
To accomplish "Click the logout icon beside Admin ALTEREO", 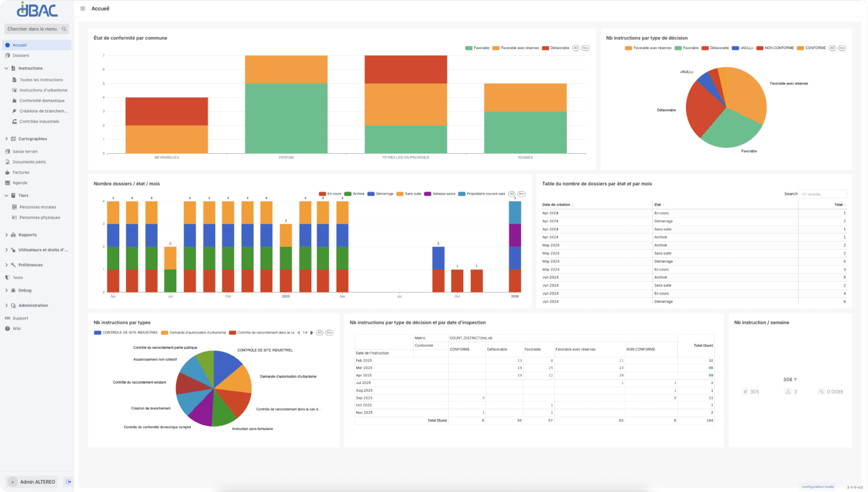I will (68, 481).
